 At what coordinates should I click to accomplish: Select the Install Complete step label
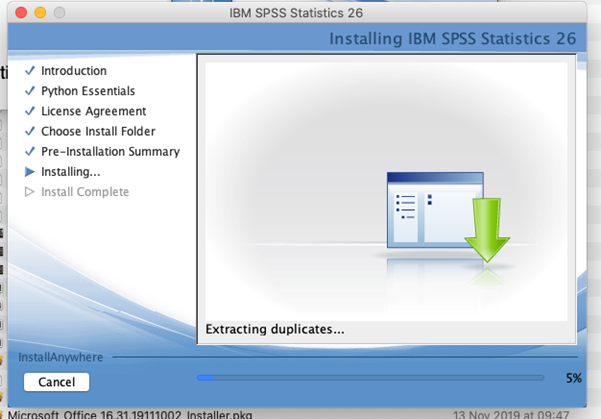(85, 192)
